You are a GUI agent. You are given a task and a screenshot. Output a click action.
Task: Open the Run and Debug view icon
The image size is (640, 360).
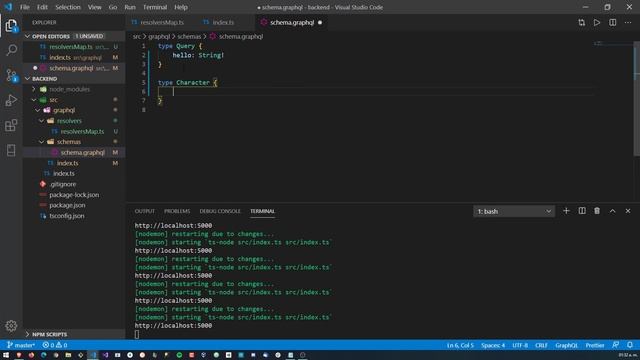coord(11,100)
